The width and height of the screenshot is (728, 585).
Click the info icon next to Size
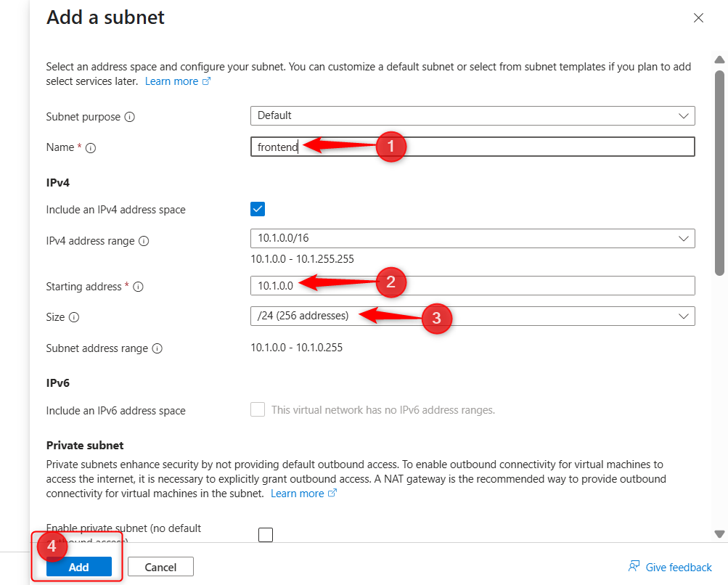[x=74, y=317]
